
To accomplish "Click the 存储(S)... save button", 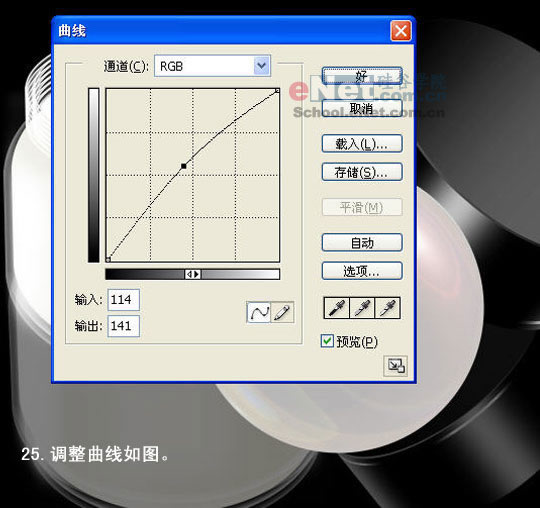I will pyautogui.click(x=362, y=172).
